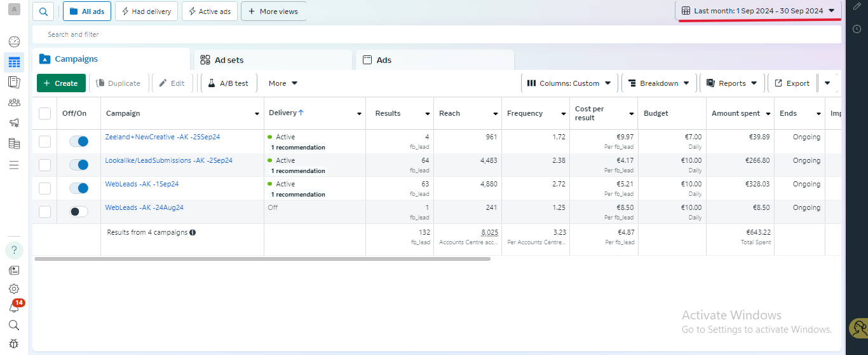Viewport: 868px width, 355px height.
Task: Click the pencil edit icon in right panel
Action: (857, 6)
